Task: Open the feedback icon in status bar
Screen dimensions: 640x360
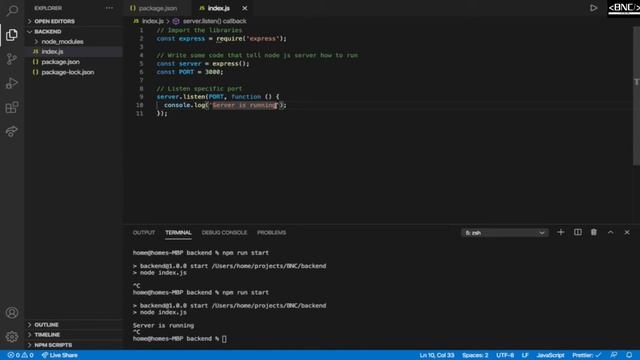Action: point(613,355)
